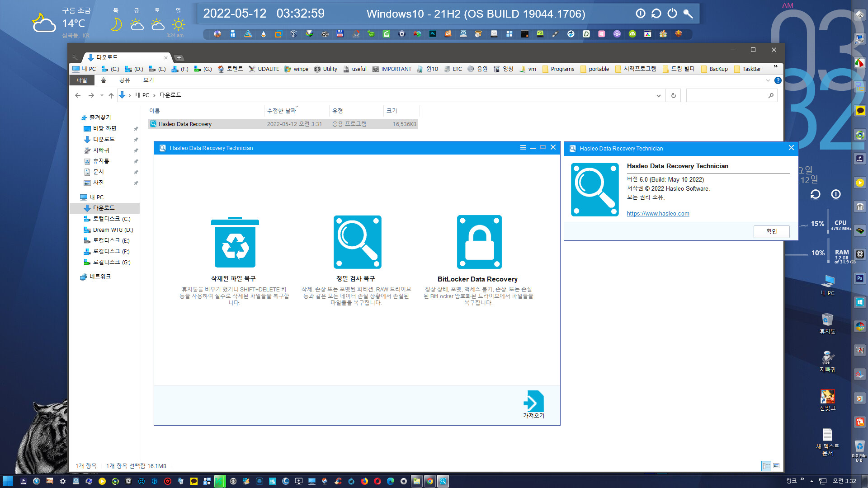Open the (G:) drive bookmark shortcut
868x488 pixels.
203,69
